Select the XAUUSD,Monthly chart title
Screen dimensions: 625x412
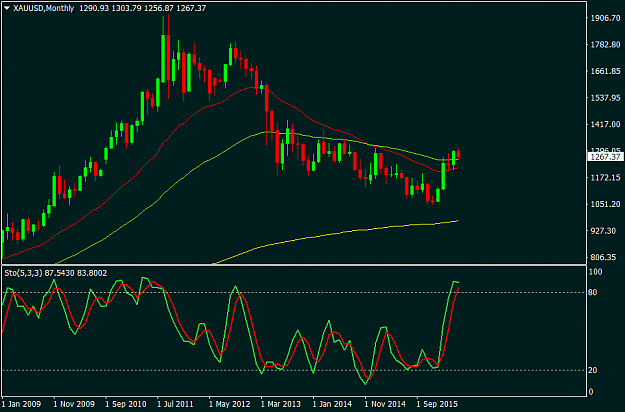click(43, 8)
